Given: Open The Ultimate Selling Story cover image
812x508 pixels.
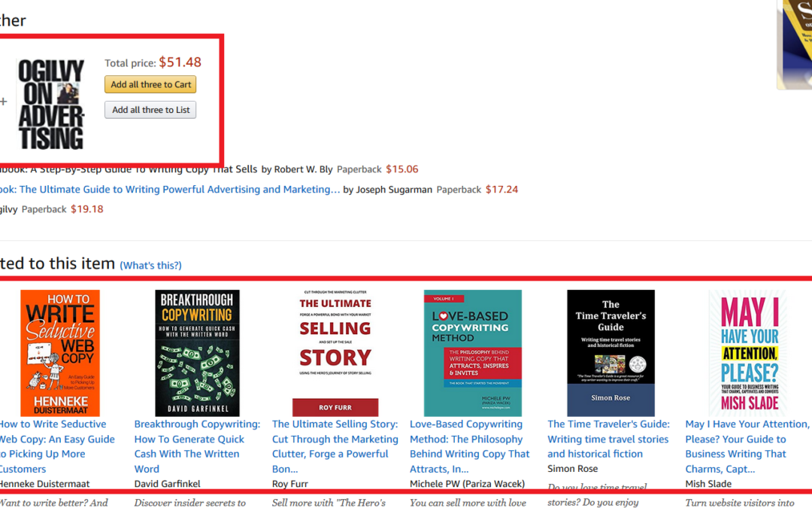Looking at the screenshot, I should coord(335,353).
